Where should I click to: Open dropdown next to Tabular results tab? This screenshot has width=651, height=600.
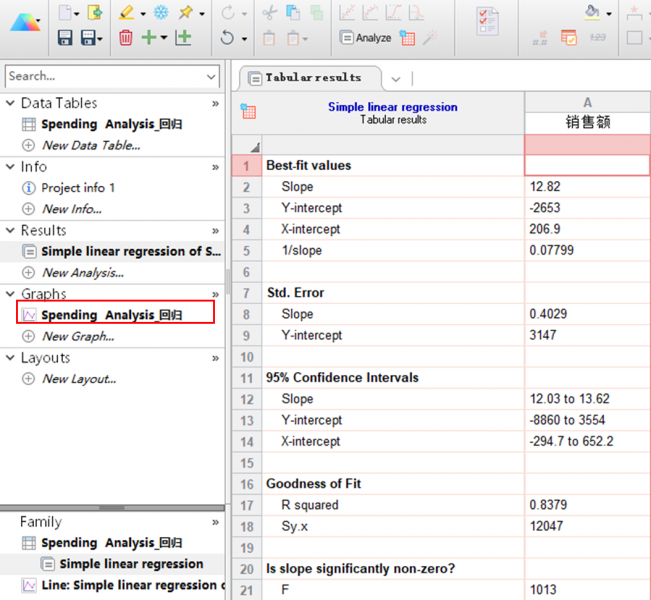coord(396,78)
